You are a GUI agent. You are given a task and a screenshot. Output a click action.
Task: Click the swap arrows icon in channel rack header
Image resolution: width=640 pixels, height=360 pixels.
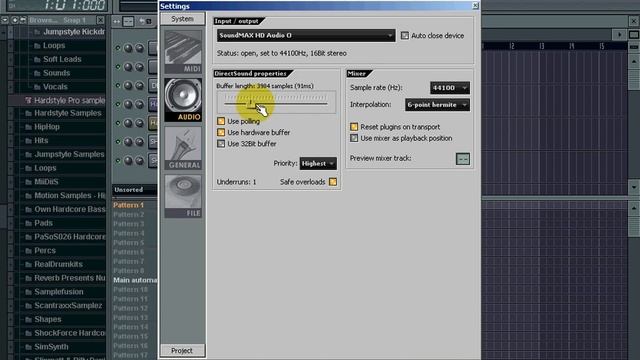(117, 21)
